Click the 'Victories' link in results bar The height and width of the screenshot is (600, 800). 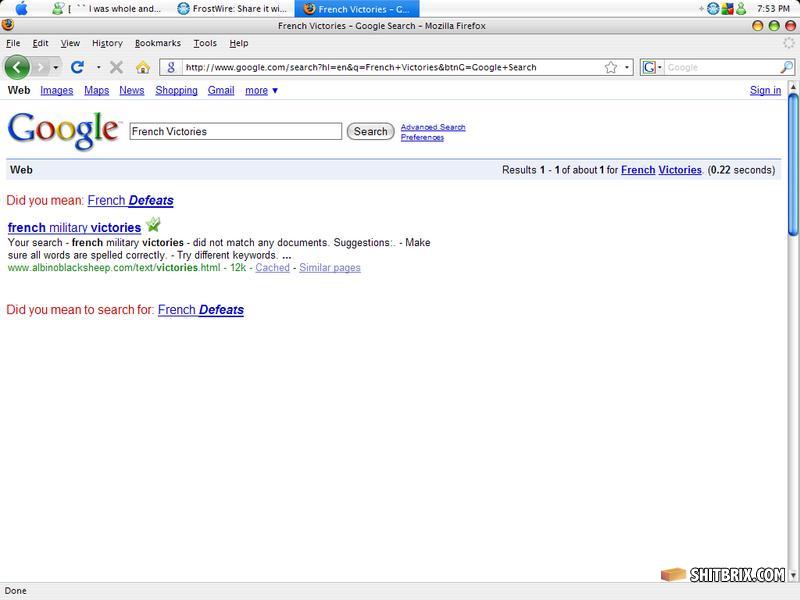[680, 170]
